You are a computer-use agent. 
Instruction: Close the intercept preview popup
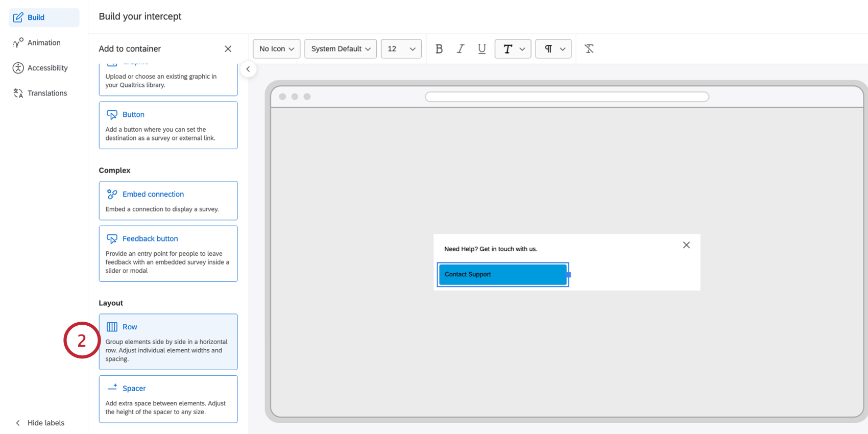(x=687, y=245)
